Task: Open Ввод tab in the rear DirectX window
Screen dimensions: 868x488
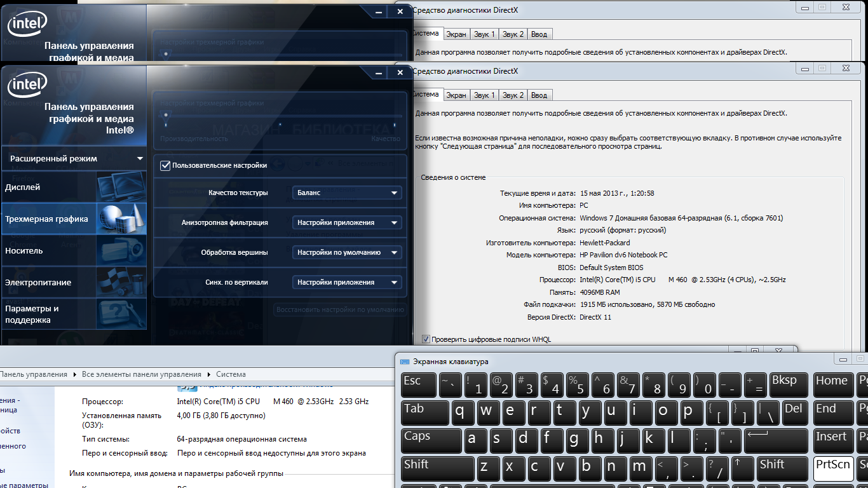Action: click(539, 34)
